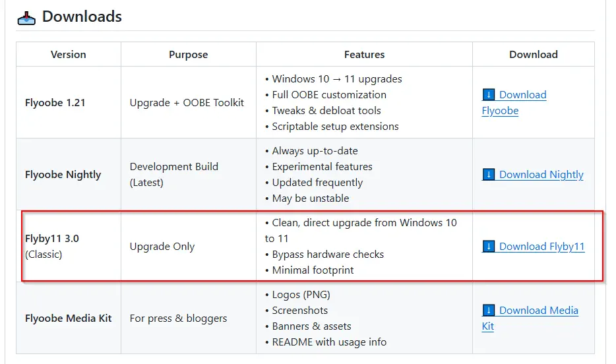Click download arrow icon beside Download Flyby11

[x=488, y=246]
